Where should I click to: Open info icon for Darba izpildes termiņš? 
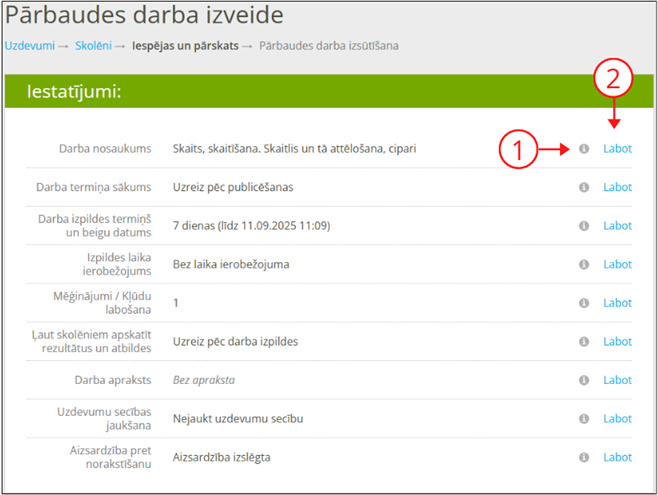tap(584, 226)
